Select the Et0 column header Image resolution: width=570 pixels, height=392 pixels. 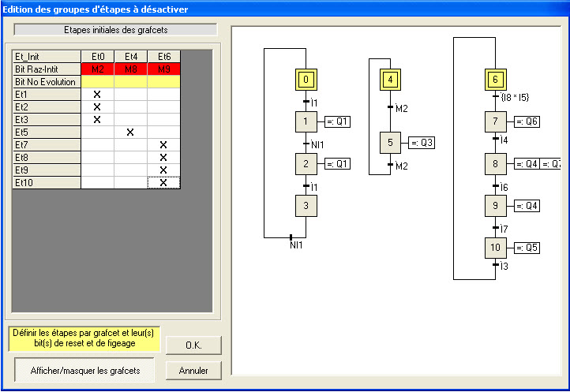pos(97,56)
